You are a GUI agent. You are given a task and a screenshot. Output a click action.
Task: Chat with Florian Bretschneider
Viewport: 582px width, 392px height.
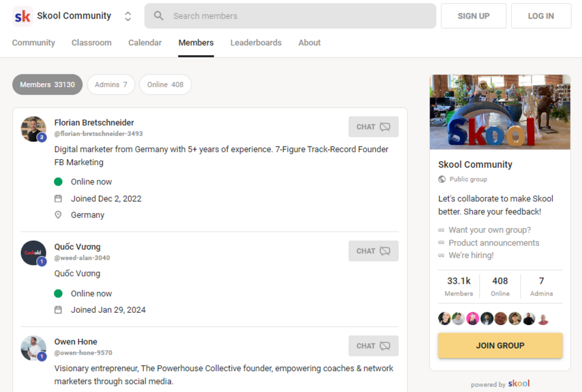[373, 127]
